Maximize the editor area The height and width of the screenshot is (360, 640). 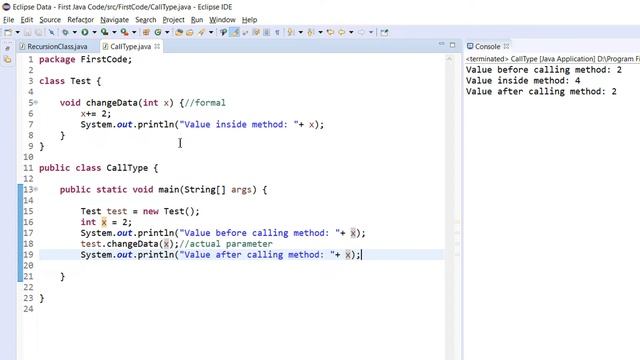coord(452,45)
